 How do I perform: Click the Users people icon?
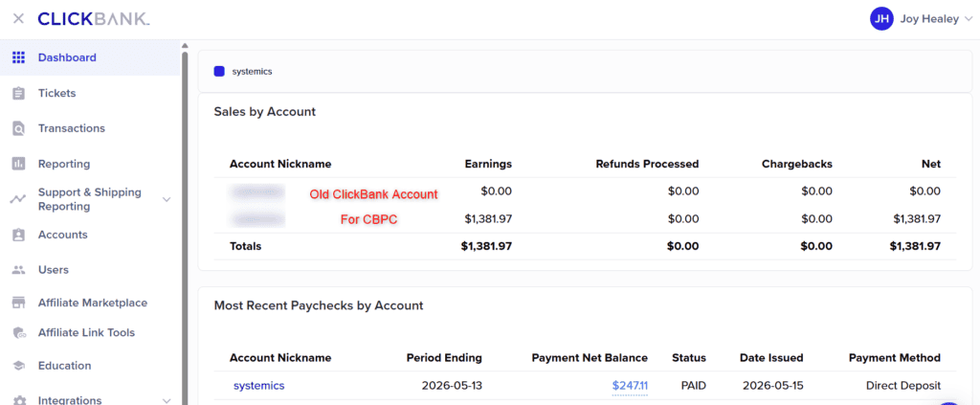pos(19,270)
